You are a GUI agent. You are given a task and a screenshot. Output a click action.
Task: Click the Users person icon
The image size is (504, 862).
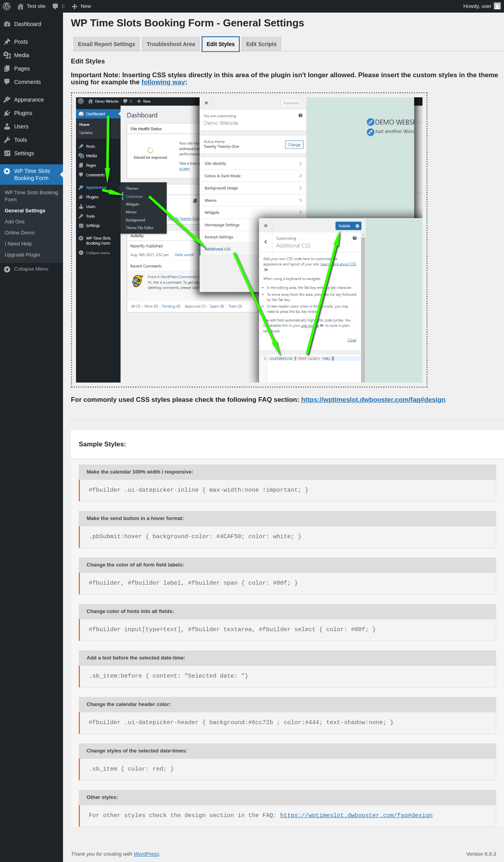point(7,126)
